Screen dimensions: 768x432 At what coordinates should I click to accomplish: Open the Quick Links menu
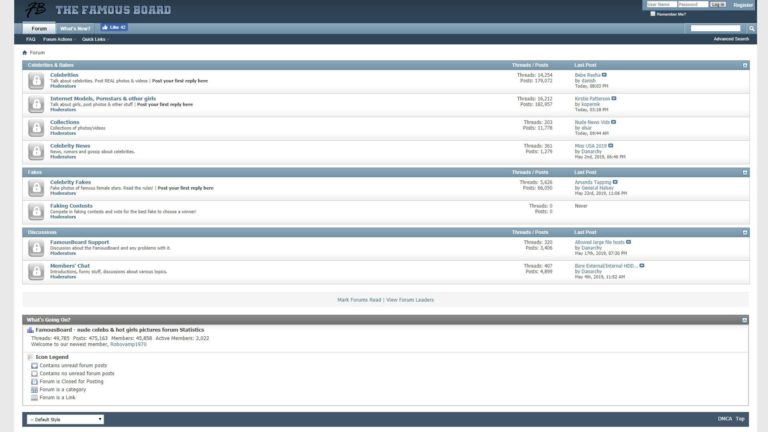coord(96,39)
